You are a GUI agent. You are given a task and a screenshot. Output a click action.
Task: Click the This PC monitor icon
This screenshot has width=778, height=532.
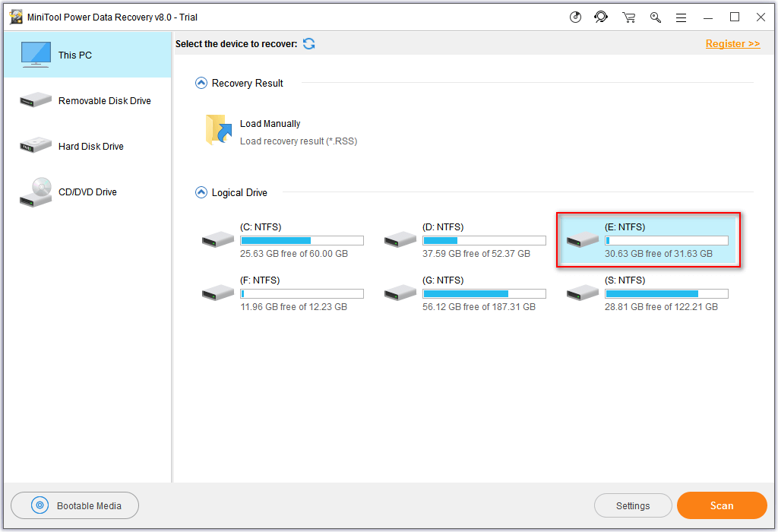coord(36,55)
